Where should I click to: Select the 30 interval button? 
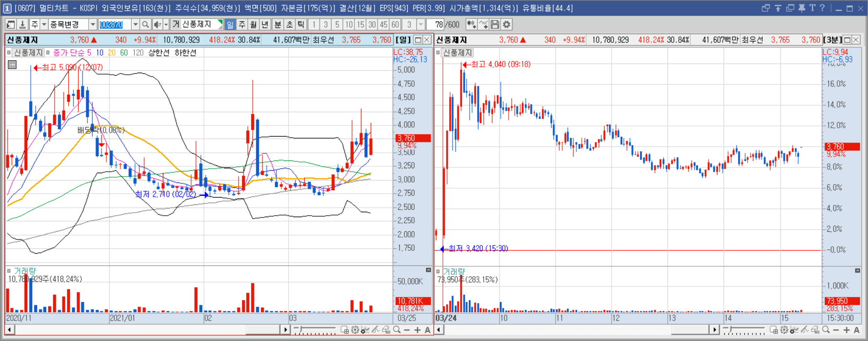tap(372, 24)
